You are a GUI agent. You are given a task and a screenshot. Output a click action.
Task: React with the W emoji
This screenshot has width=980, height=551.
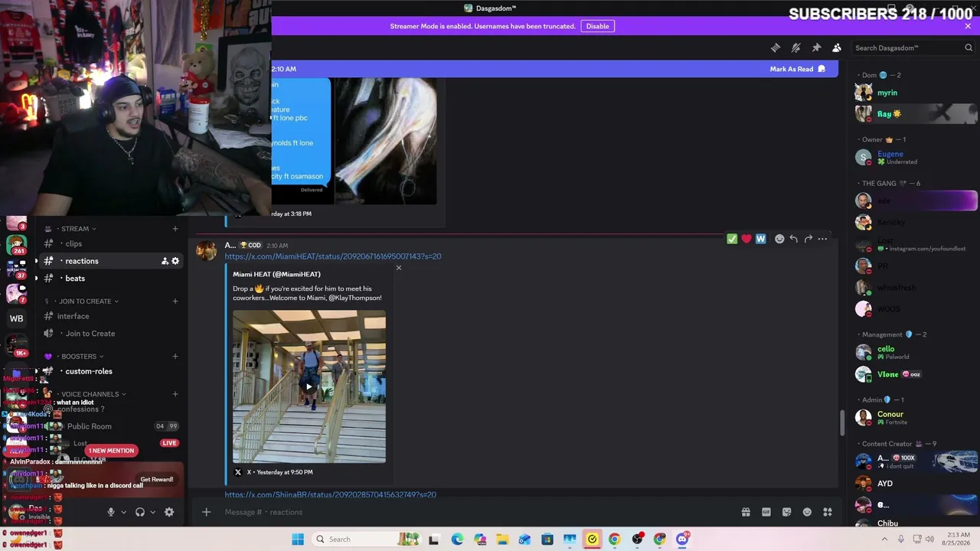760,239
